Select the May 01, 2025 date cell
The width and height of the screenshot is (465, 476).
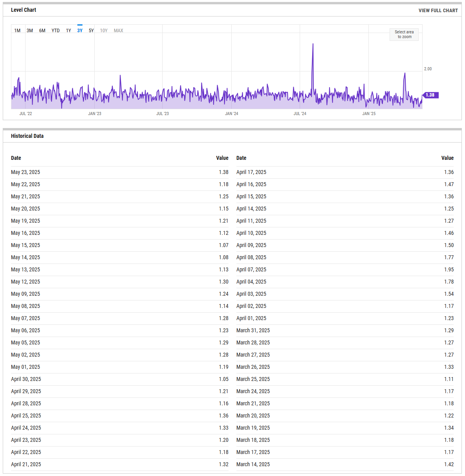pyautogui.click(x=26, y=367)
